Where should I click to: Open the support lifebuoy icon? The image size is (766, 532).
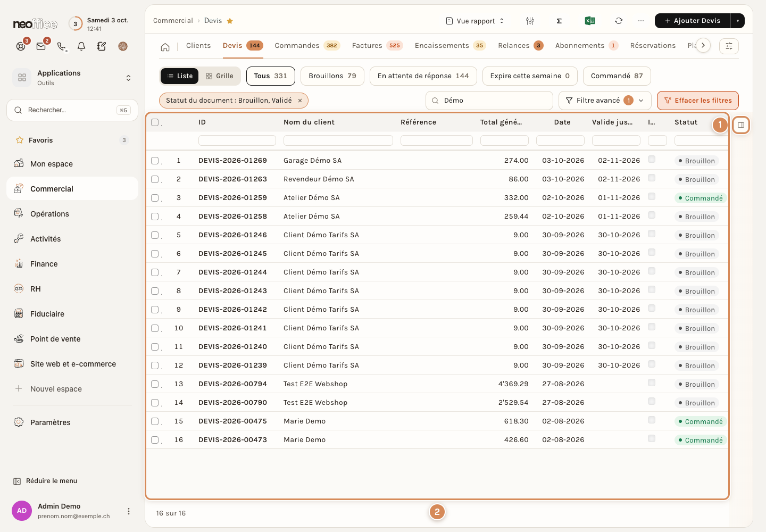tap(21, 46)
